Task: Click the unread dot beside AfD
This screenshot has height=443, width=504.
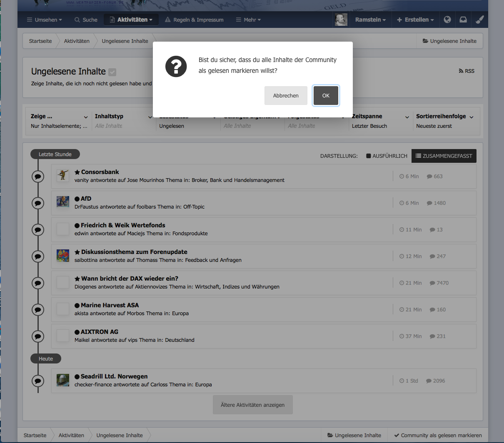Action: pos(77,199)
